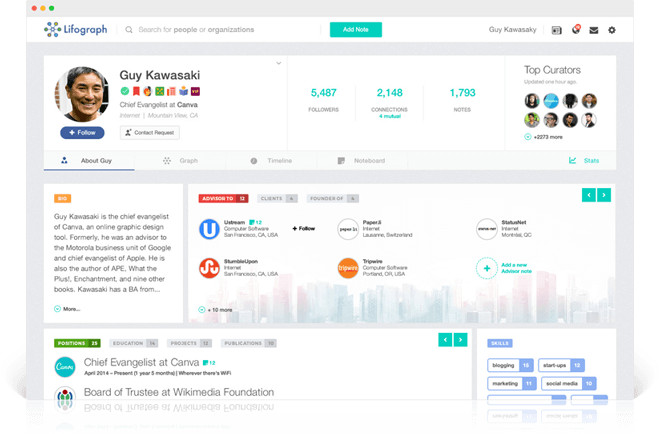Select the Advisor To 12 tab

(x=224, y=198)
